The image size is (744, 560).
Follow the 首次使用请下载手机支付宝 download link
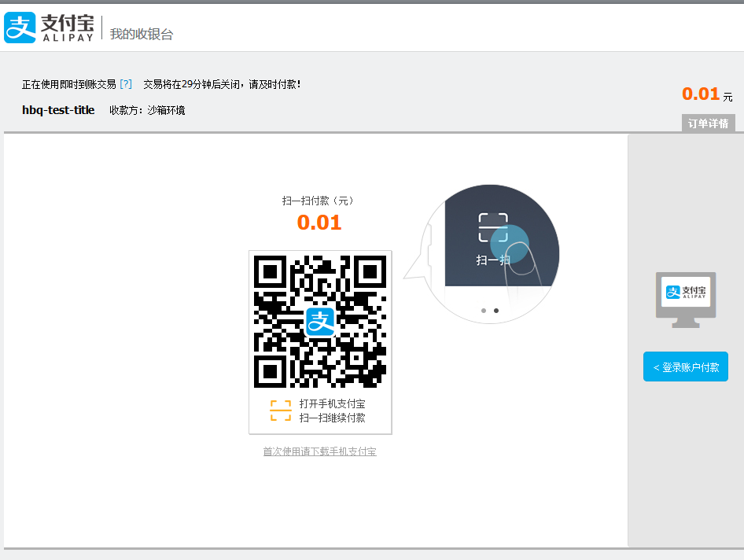click(320, 451)
